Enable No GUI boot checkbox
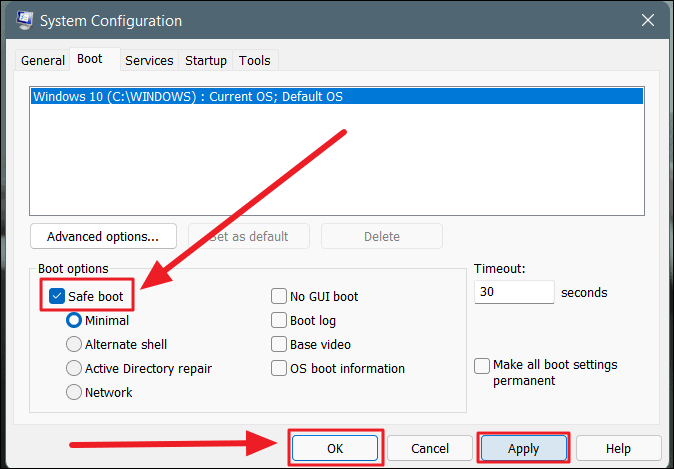 (279, 296)
